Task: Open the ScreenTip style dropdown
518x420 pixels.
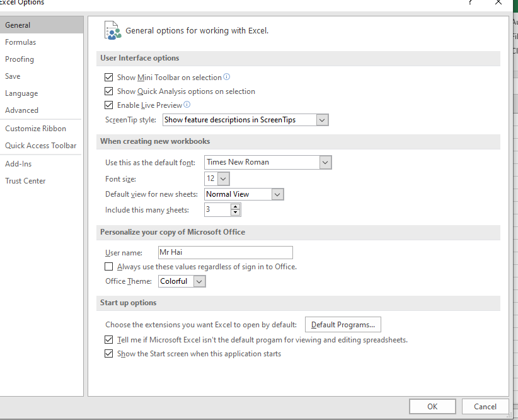Action: [x=322, y=120]
